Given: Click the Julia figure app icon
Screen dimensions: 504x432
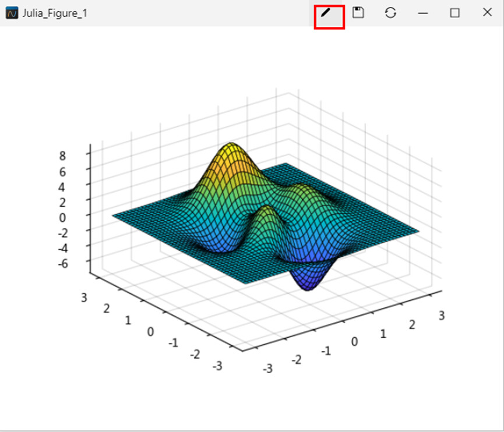Looking at the screenshot, I should click(x=12, y=13).
